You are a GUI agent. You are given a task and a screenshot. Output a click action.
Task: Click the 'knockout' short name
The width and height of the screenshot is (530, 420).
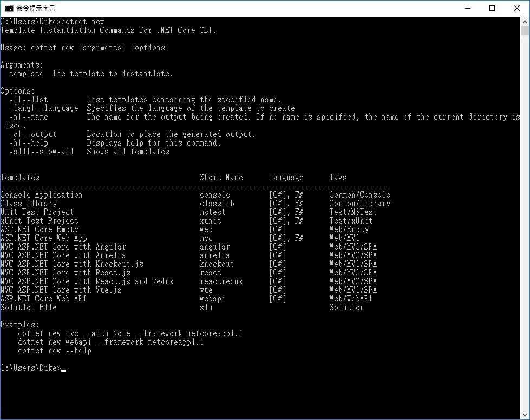coord(217,264)
